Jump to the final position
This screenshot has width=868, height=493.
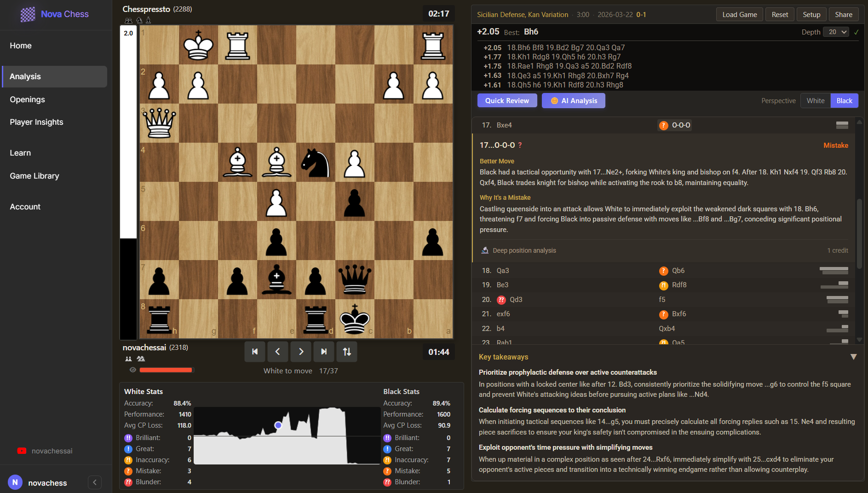pyautogui.click(x=324, y=351)
